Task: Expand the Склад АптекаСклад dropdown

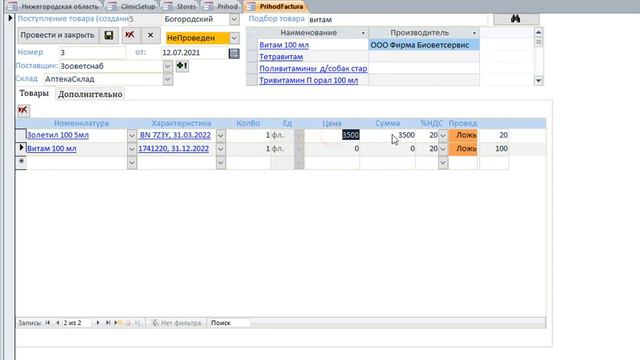Action: (x=167, y=79)
